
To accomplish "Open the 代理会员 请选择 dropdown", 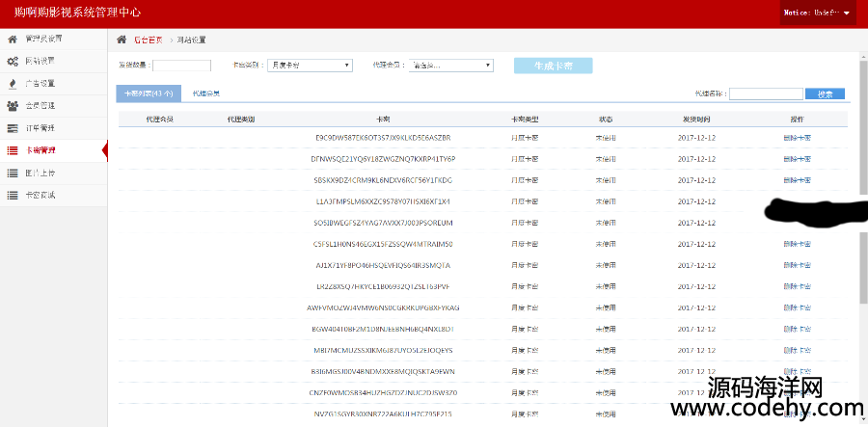I will pyautogui.click(x=451, y=66).
